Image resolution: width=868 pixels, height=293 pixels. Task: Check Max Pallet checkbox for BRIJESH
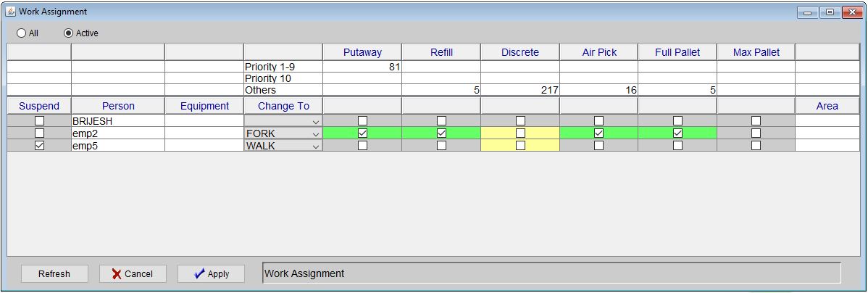756,120
